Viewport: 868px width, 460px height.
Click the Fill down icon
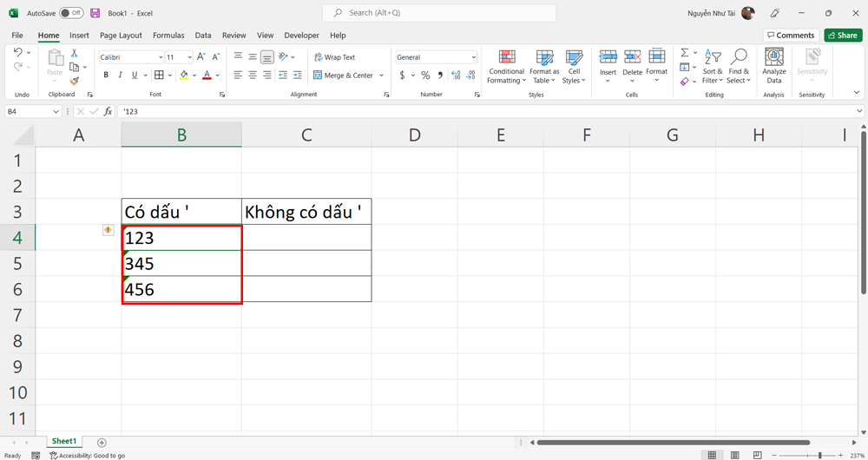(685, 67)
